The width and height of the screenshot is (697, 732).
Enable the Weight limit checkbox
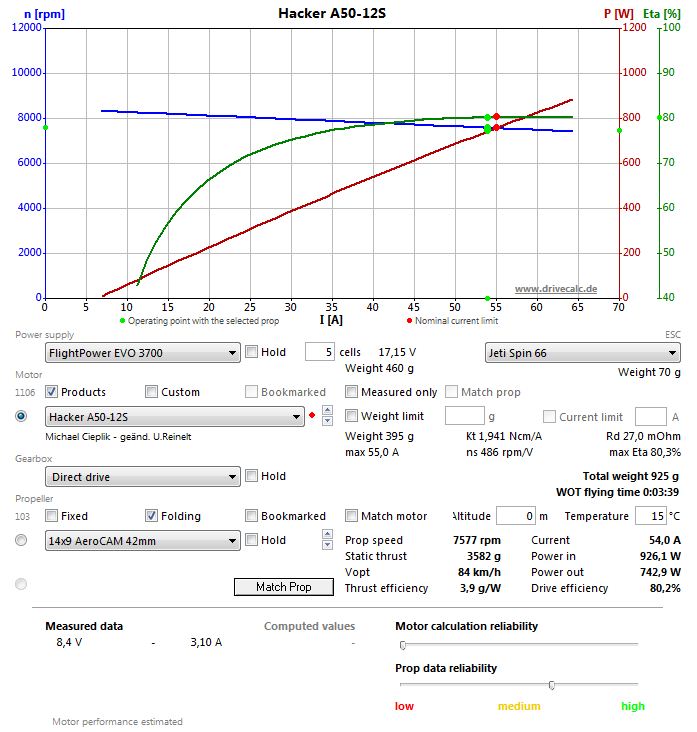coord(351,416)
